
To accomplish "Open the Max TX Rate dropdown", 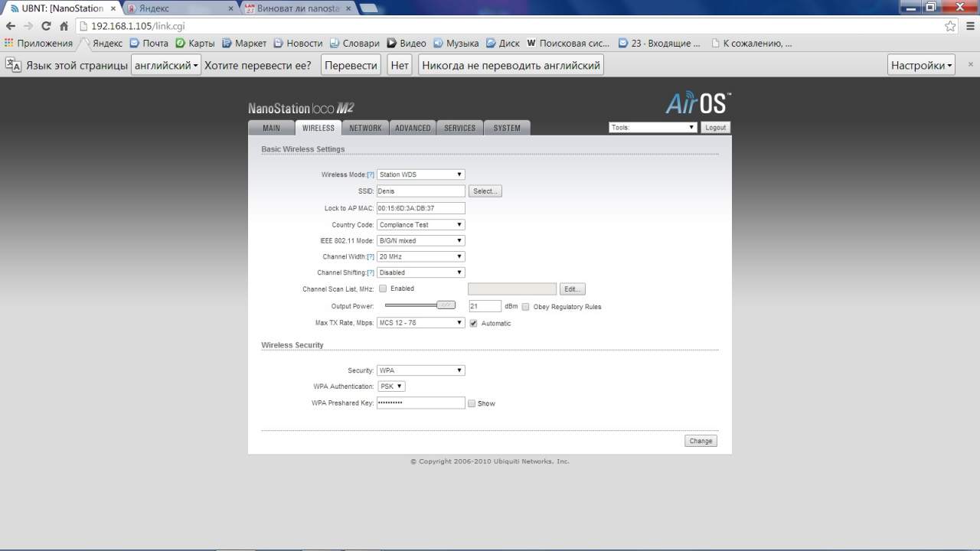I will 421,323.
